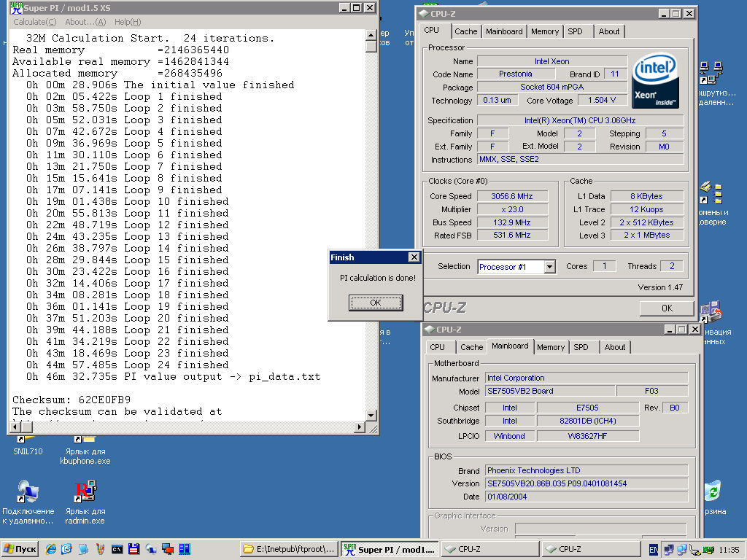
Task: Click the Instructions field MMX, SSE, SSE2
Action: point(580,159)
